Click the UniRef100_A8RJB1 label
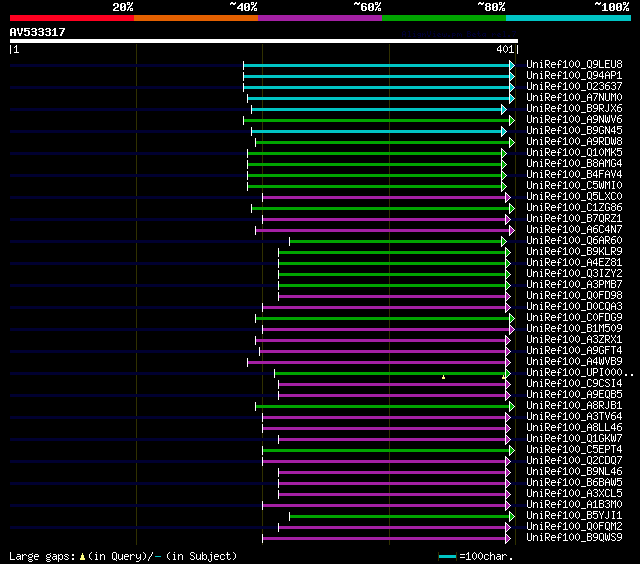640x564 pixels. click(x=574, y=406)
